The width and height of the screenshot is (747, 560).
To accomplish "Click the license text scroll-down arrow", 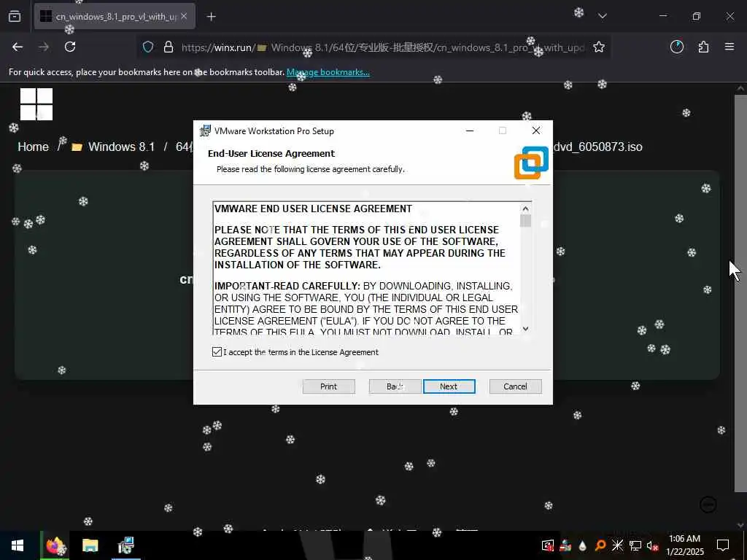I will point(525,328).
